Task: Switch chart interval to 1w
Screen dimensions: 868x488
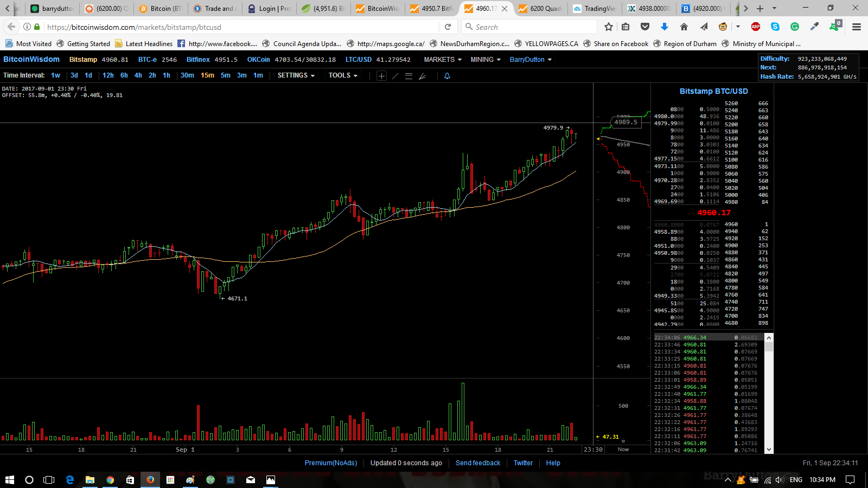Action: point(55,75)
